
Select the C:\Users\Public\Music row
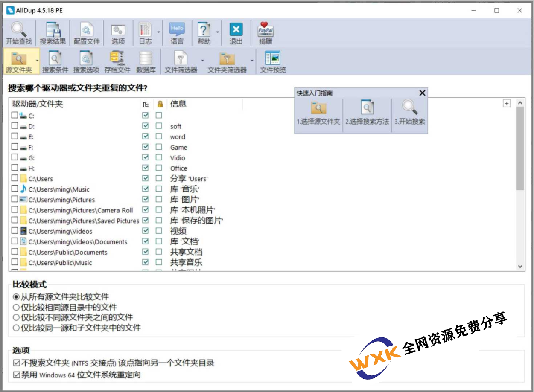click(262, 262)
